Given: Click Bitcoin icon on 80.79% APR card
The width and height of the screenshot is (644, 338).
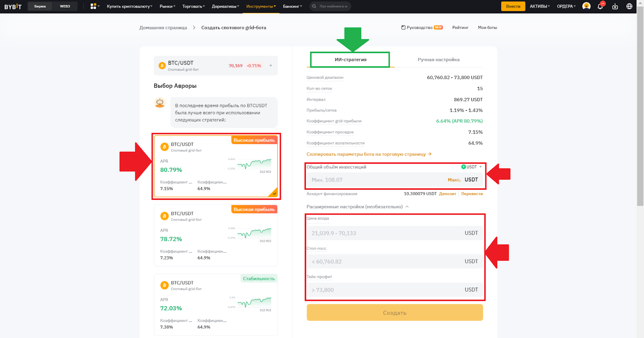Looking at the screenshot, I should [x=164, y=147].
